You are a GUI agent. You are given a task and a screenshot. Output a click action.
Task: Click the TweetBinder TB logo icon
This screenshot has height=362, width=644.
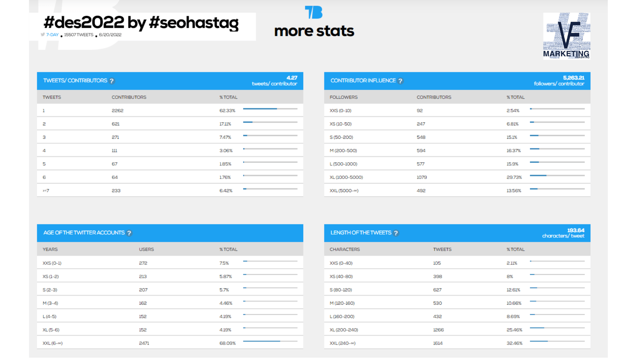pos(314,12)
